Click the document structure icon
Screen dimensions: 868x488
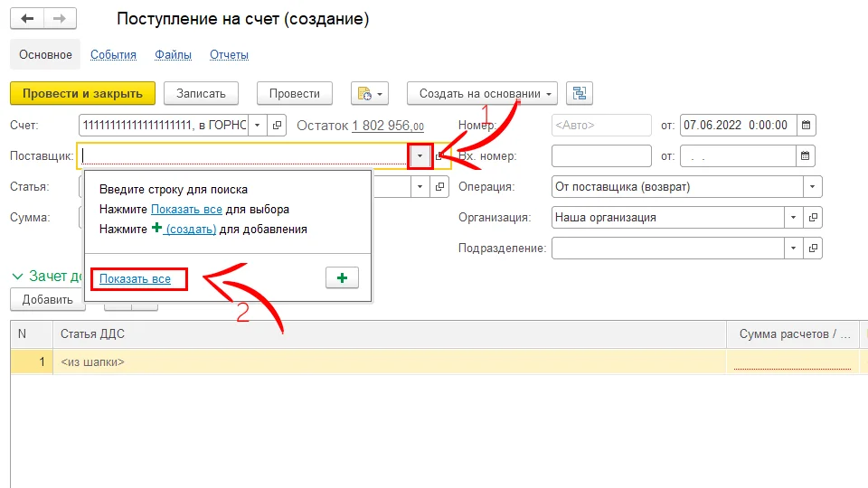pyautogui.click(x=579, y=93)
